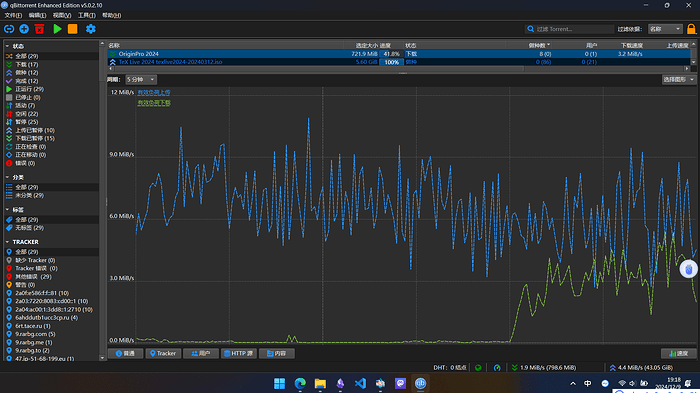Screen dimensions: 700x393
Task: Open Visual Studio Code from taskbar
Action: coord(360,383)
